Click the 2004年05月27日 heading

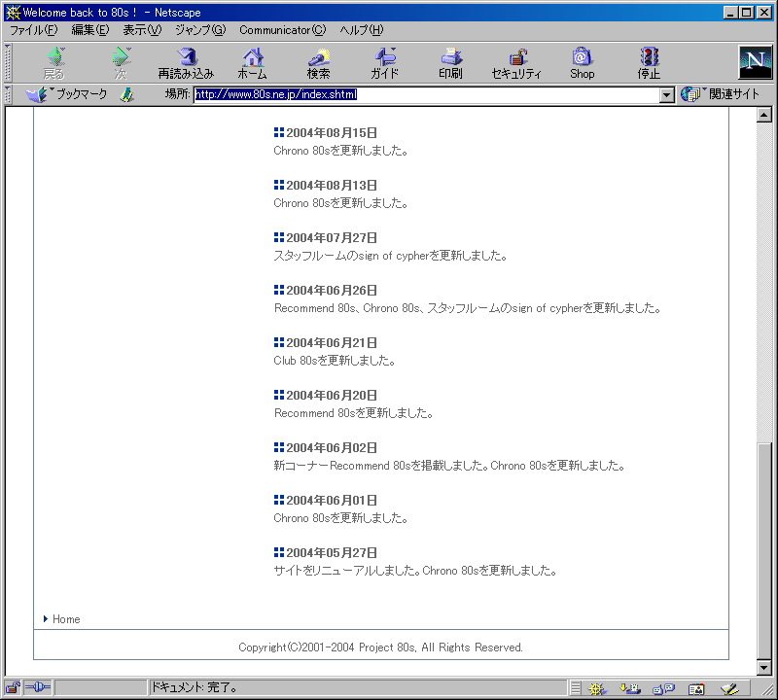(332, 553)
